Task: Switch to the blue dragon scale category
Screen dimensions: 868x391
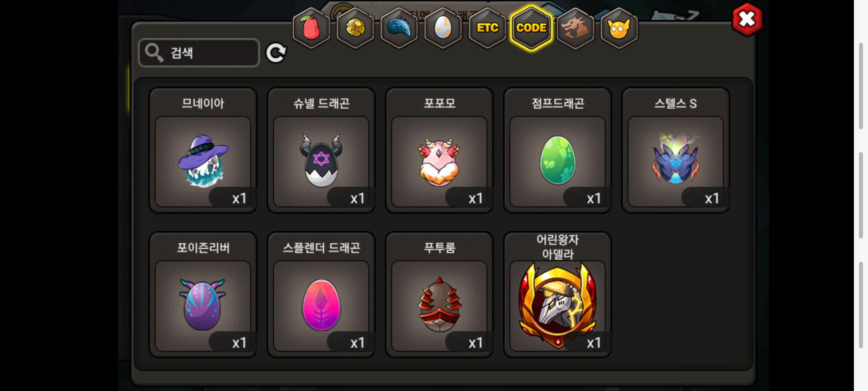Action: pyautogui.click(x=399, y=28)
